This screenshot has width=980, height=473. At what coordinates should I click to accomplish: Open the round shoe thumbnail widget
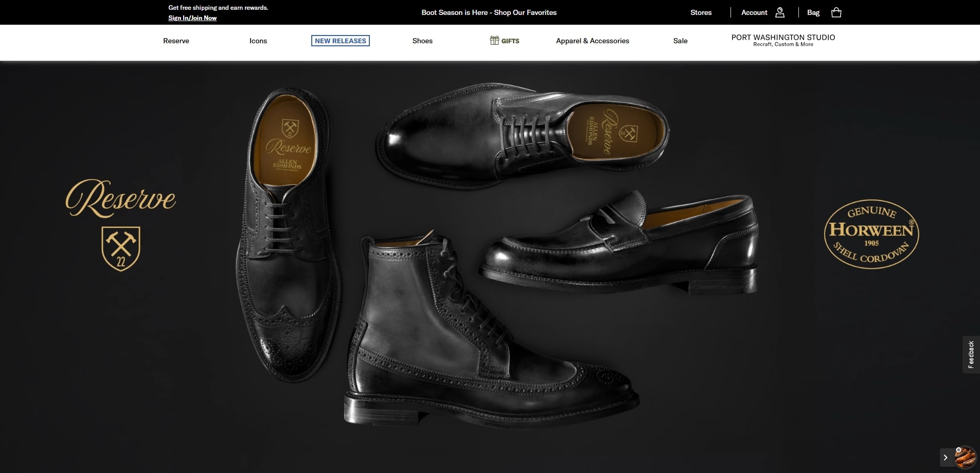966,457
